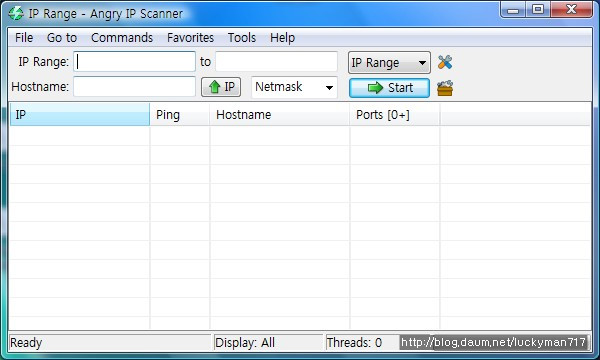
Task: Expand the Netmask dropdown
Action: click(294, 87)
